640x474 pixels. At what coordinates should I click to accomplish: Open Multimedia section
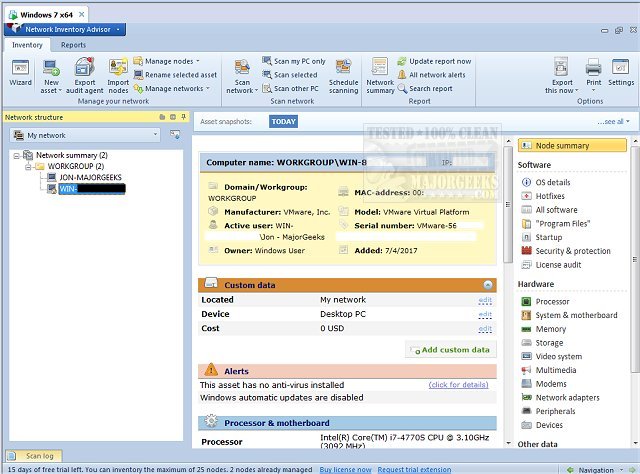(x=549, y=370)
